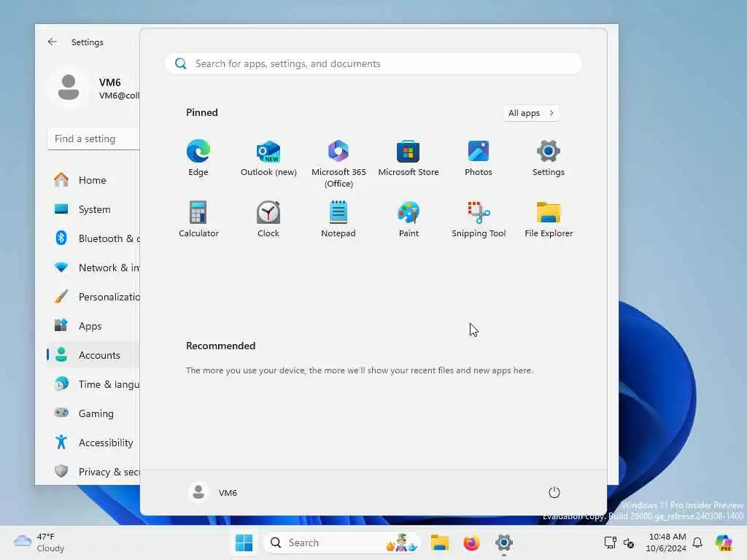The height and width of the screenshot is (560, 747).
Task: Open File Explorer from the taskbar
Action: [x=439, y=542]
